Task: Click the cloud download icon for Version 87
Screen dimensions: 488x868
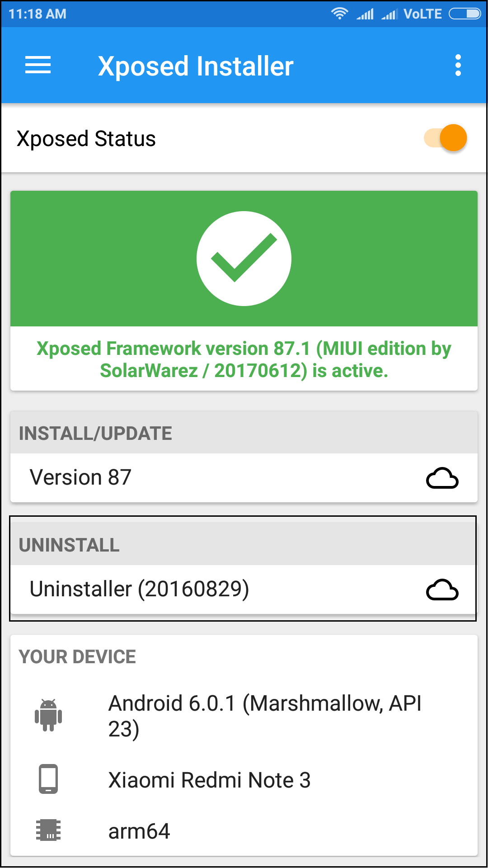Action: point(442,478)
